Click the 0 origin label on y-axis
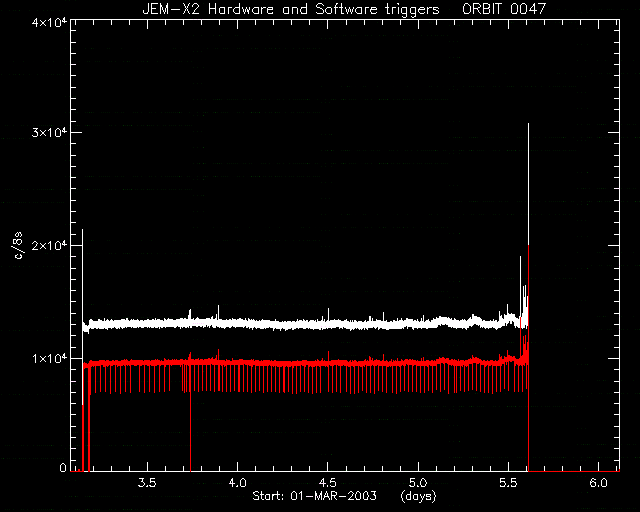Image resolution: width=640 pixels, height=512 pixels. click(x=63, y=467)
